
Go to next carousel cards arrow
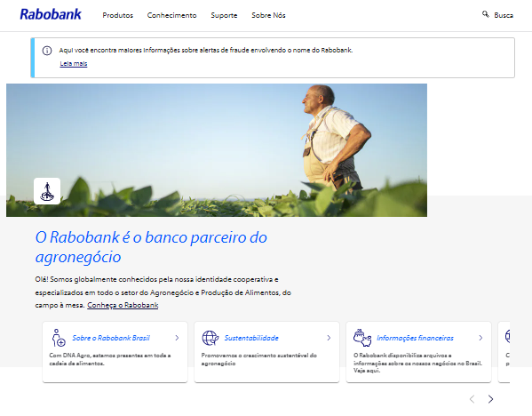click(490, 399)
